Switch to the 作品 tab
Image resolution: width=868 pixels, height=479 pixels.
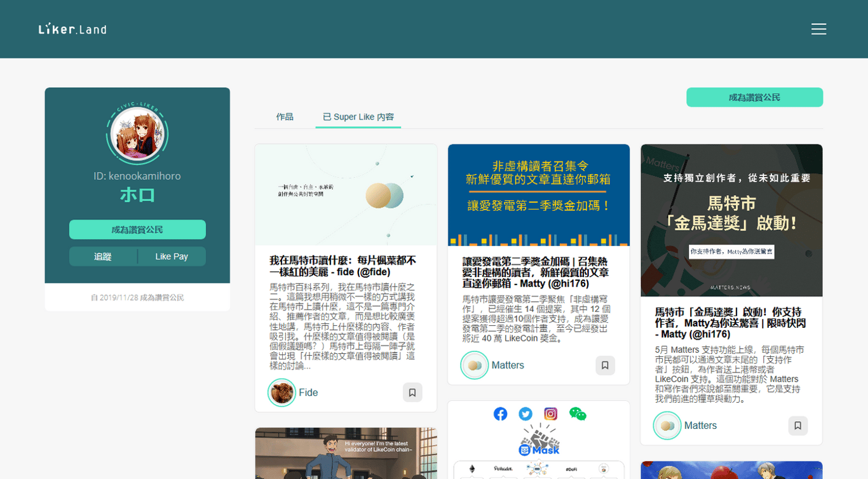285,117
